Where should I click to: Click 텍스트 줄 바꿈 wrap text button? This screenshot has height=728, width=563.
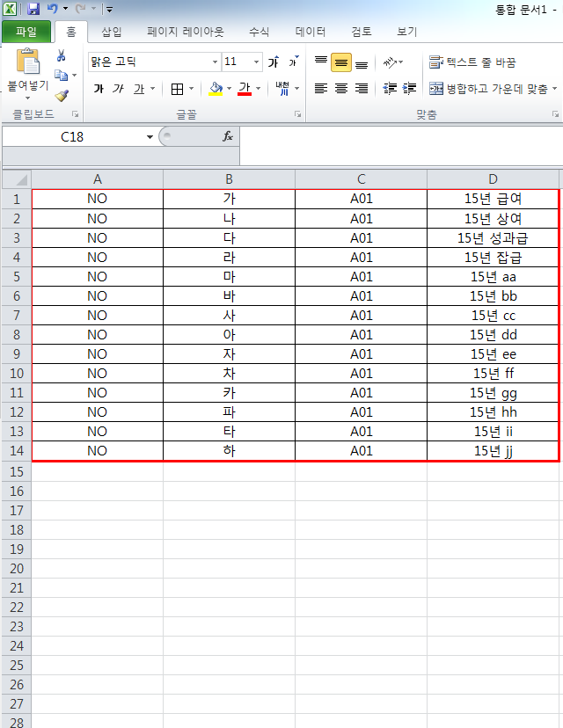pos(472,62)
